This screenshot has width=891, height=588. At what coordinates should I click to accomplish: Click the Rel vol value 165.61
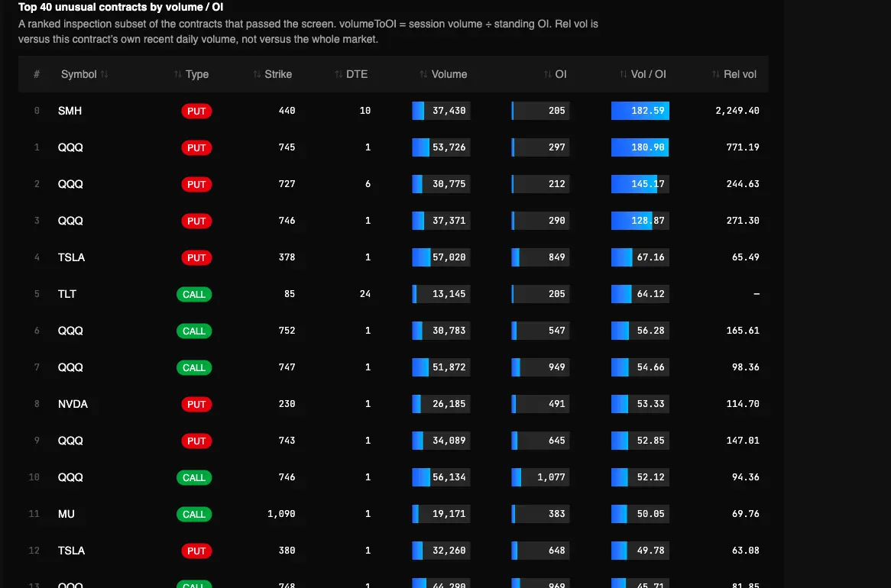pyautogui.click(x=743, y=331)
